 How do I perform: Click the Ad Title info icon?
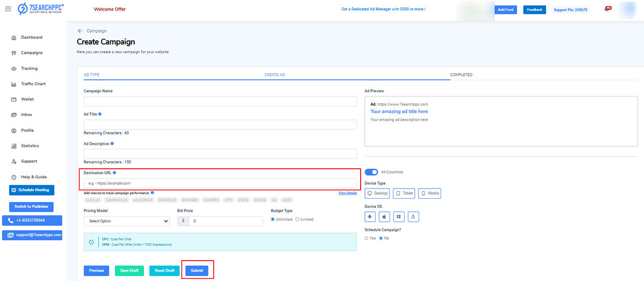[100, 114]
